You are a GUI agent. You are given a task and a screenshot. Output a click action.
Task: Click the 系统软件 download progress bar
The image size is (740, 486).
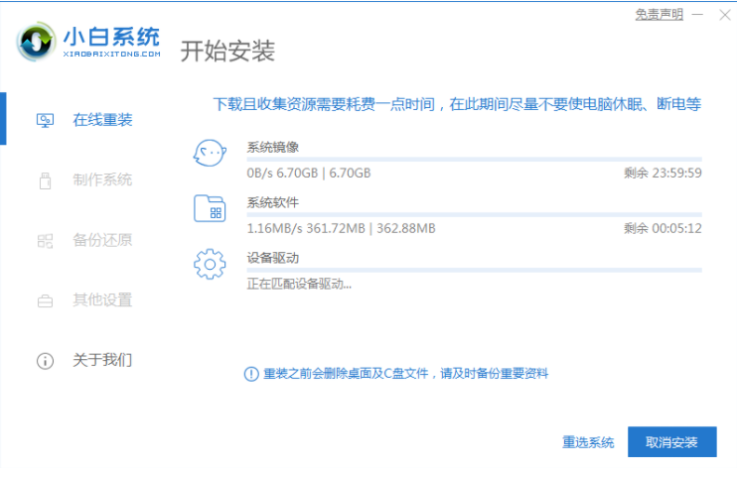pos(474,214)
